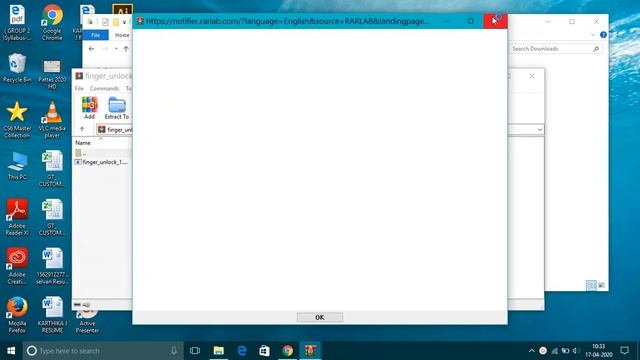The height and width of the screenshot is (360, 640).
Task: Open File Explorer from the taskbar
Action: click(x=218, y=351)
